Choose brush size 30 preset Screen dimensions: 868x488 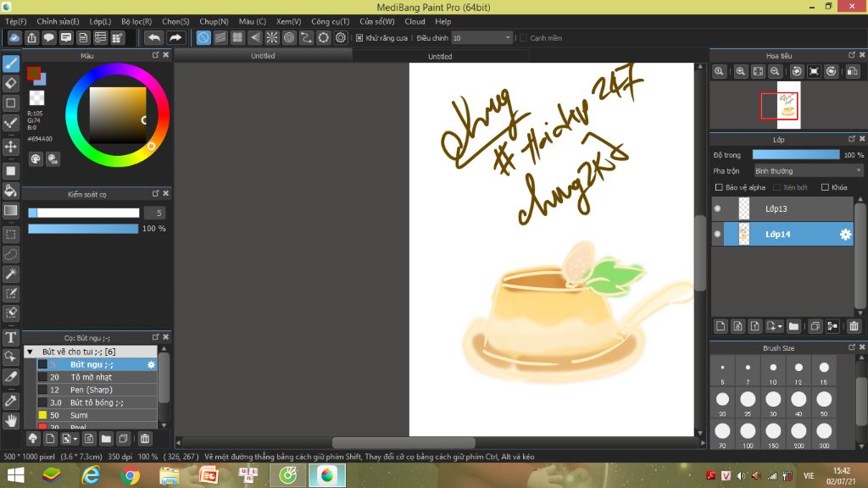(773, 402)
